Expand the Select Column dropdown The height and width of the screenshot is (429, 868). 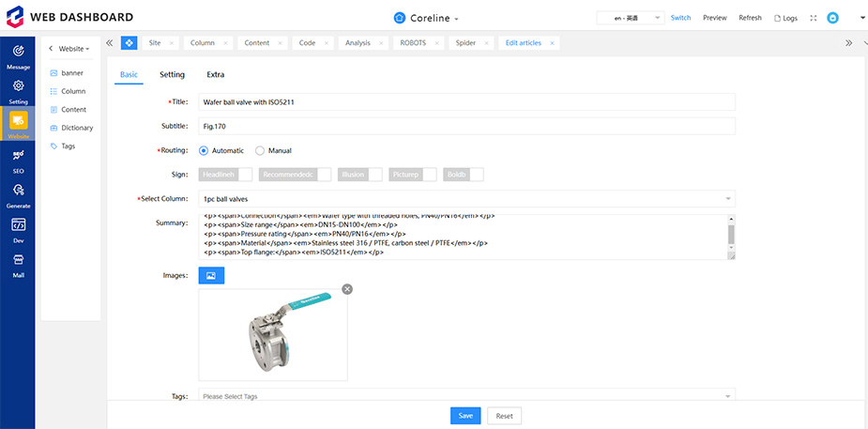466,199
